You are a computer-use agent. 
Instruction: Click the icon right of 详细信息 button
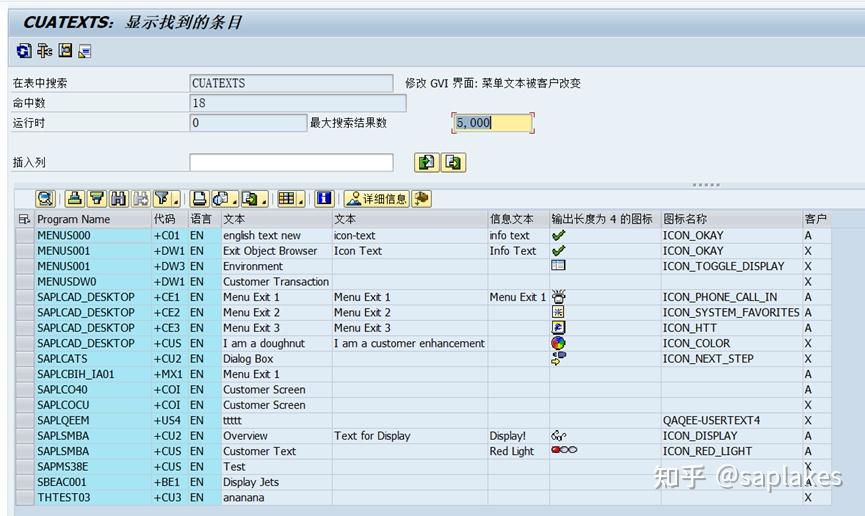tap(421, 199)
